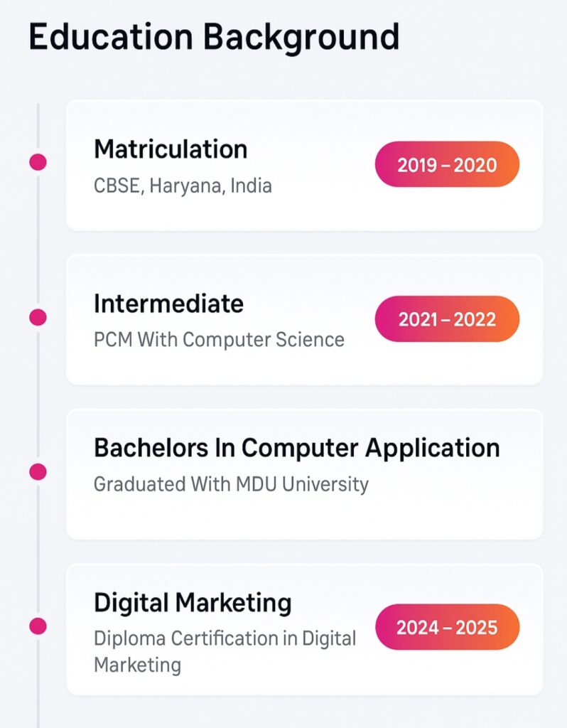
Task: Click the Bachelors In Computer Application title
Action: click(296, 448)
